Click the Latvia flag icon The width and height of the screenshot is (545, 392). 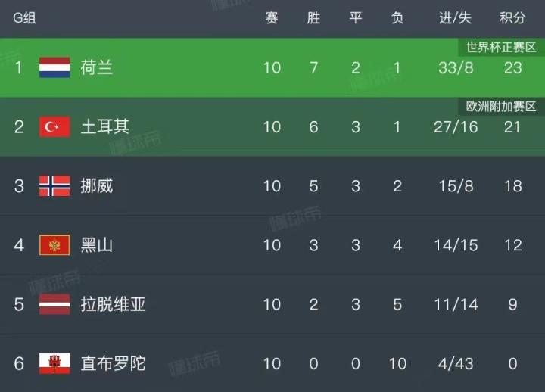54,304
